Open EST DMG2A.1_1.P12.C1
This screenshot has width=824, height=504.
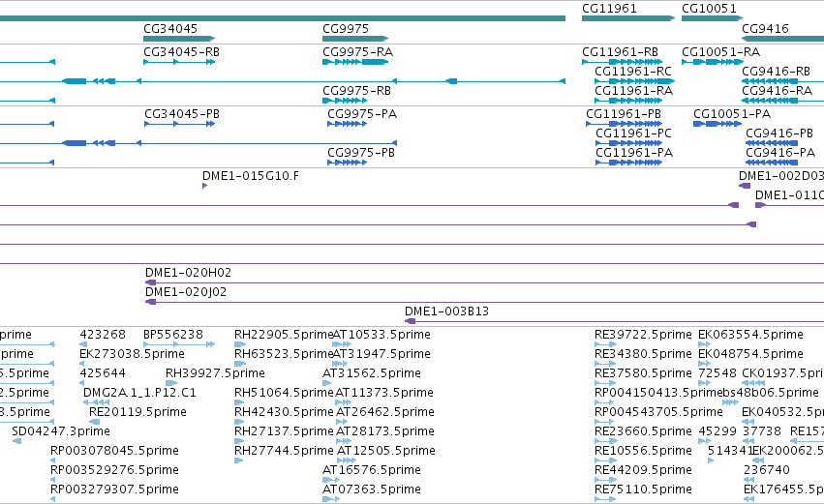click(x=139, y=392)
